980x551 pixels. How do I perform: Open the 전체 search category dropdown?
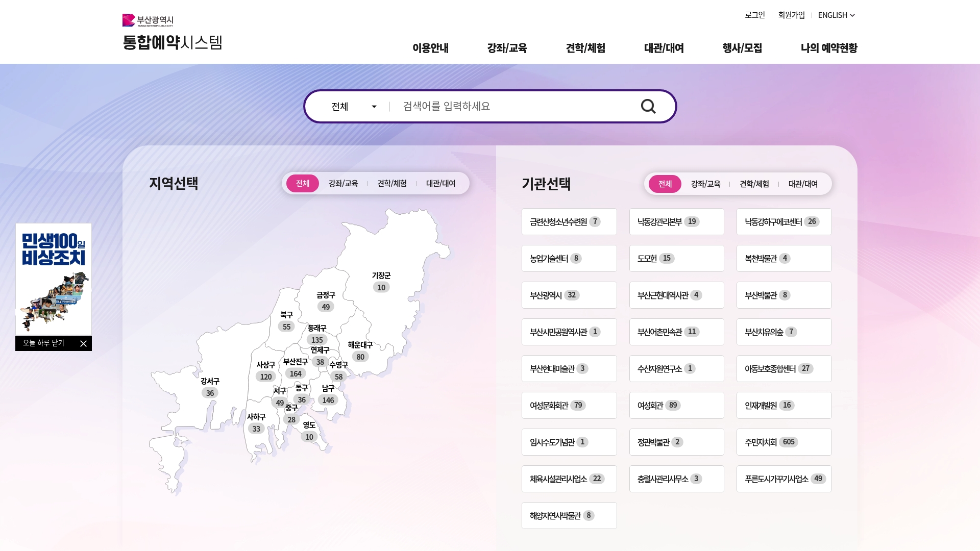(354, 106)
